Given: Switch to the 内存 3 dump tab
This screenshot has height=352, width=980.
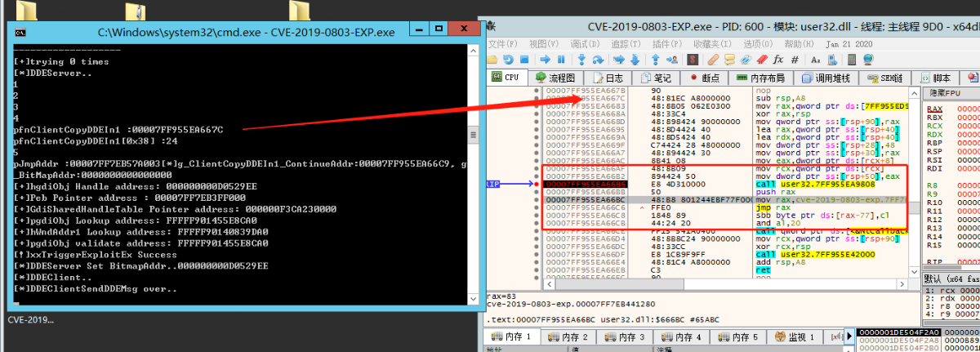Looking at the screenshot, I should (625, 337).
